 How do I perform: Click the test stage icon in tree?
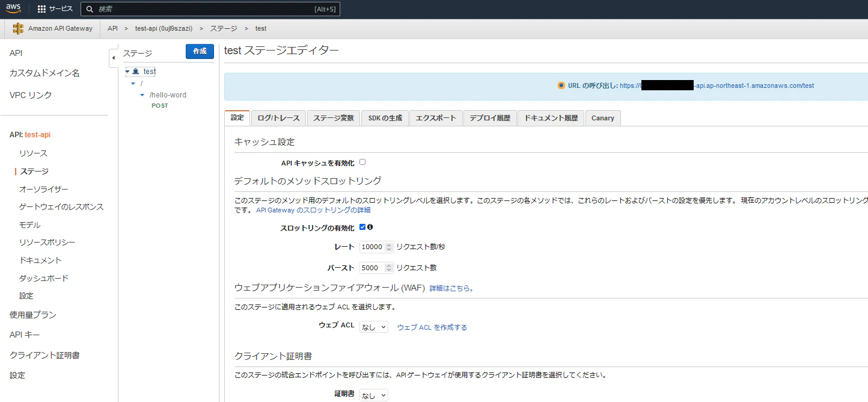tap(136, 72)
